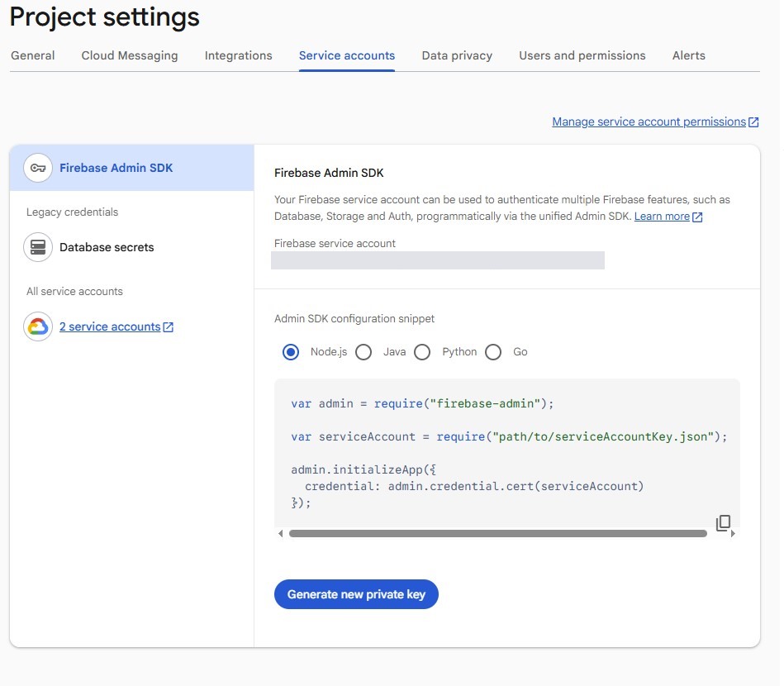Click the Project settings page title
The height and width of the screenshot is (686, 784).
click(104, 17)
